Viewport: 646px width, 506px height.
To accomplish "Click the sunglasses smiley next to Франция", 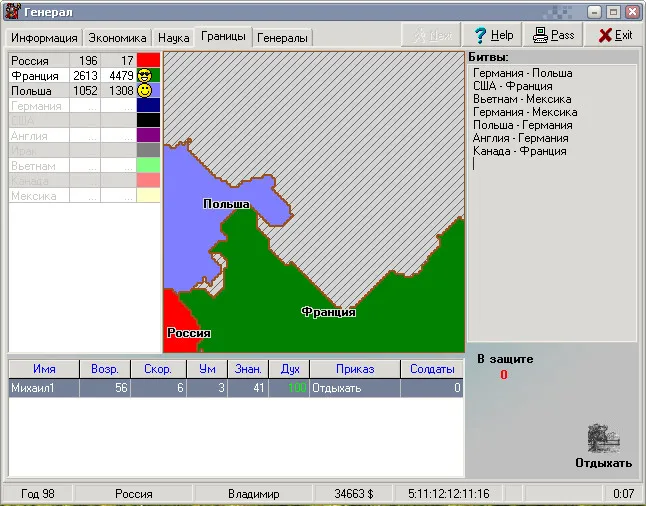I will point(146,75).
